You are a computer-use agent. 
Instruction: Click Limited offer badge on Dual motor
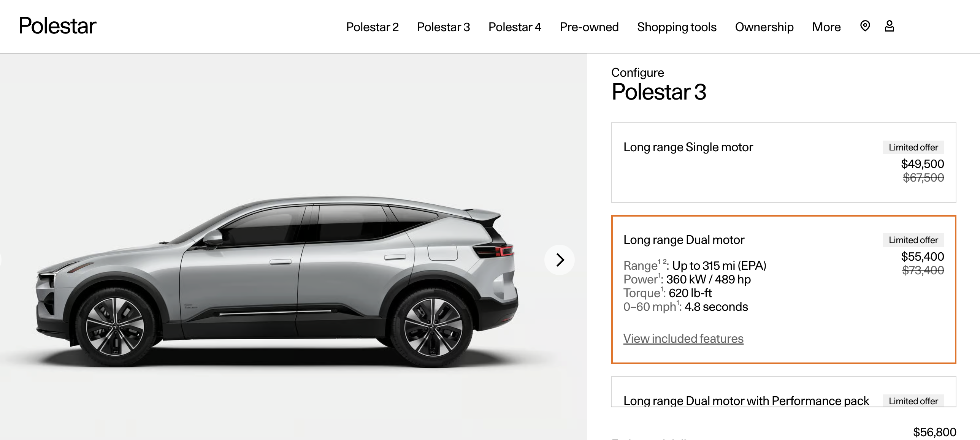pos(913,240)
